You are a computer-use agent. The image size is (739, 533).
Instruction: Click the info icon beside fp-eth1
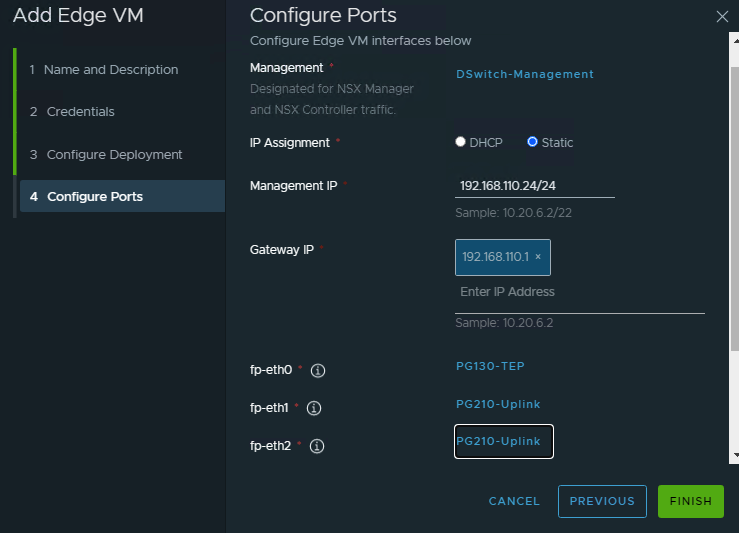313,408
